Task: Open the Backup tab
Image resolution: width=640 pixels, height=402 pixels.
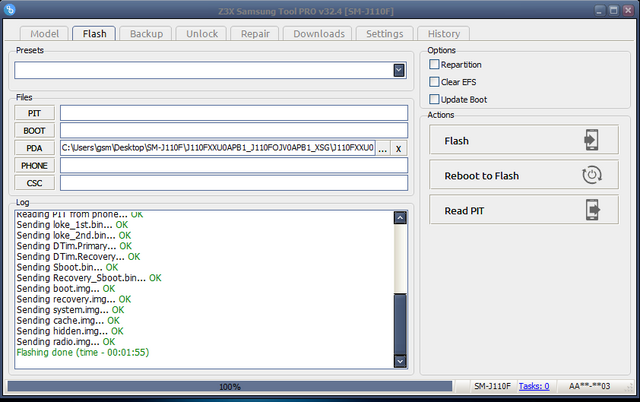Action: coord(146,33)
